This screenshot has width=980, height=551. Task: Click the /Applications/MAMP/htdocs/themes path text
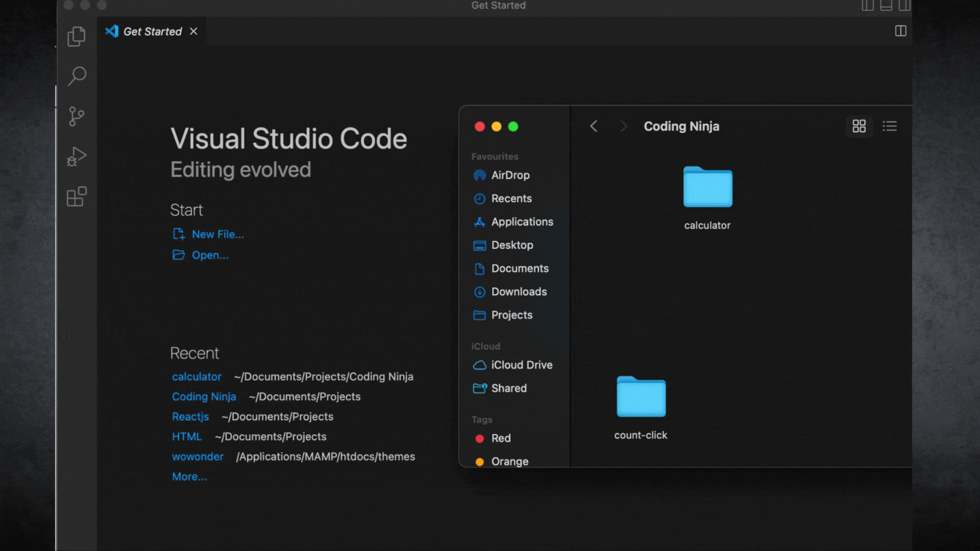pos(325,456)
